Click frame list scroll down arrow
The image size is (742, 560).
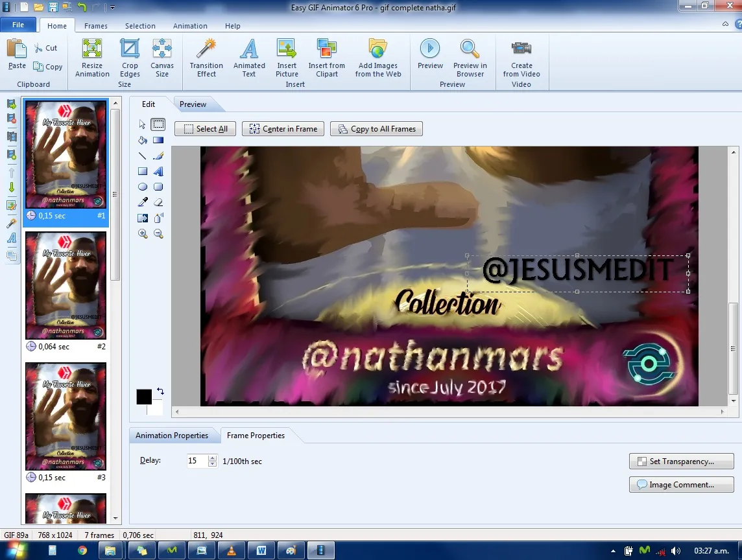click(x=115, y=519)
